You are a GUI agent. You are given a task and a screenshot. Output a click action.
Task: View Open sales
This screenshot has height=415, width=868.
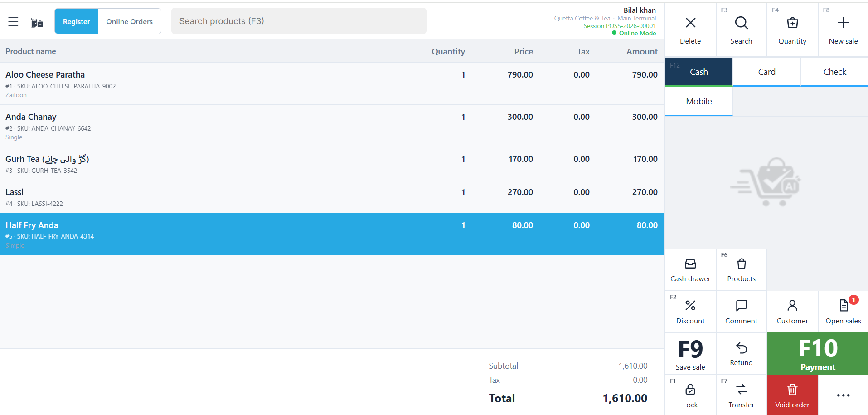click(843, 312)
